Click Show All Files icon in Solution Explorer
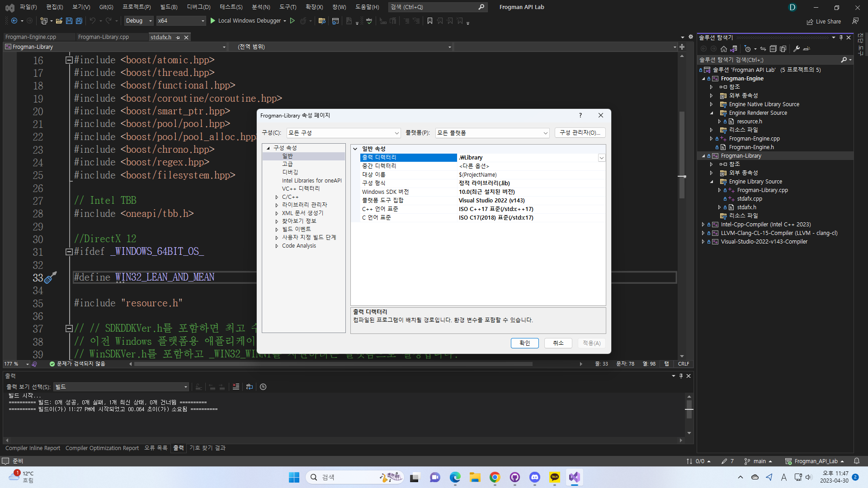Viewport: 868px width, 488px height. coord(783,49)
